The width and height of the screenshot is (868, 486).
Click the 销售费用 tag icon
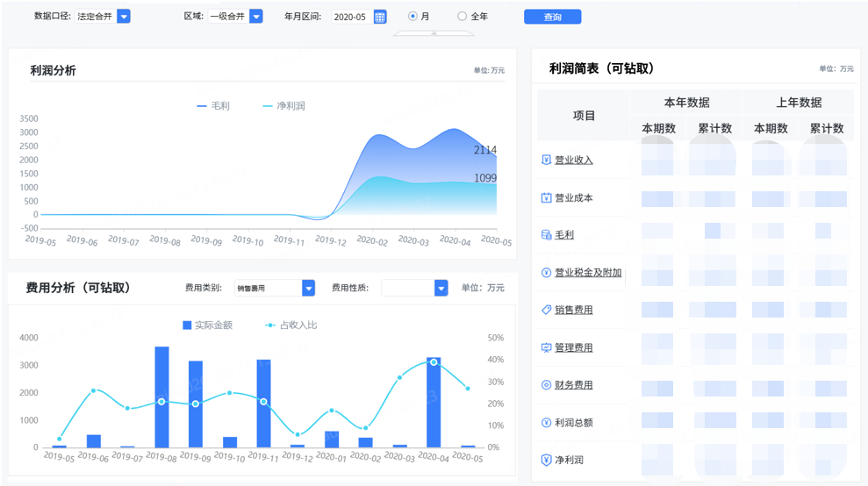point(546,310)
